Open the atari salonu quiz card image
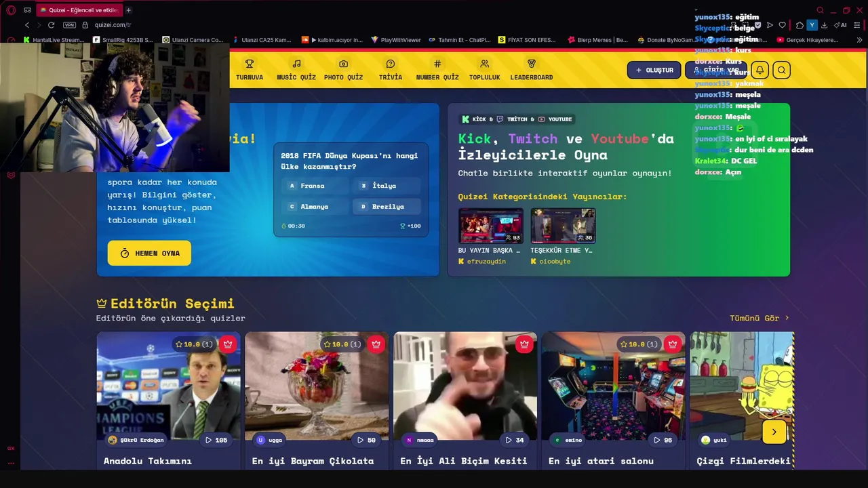 click(x=613, y=386)
